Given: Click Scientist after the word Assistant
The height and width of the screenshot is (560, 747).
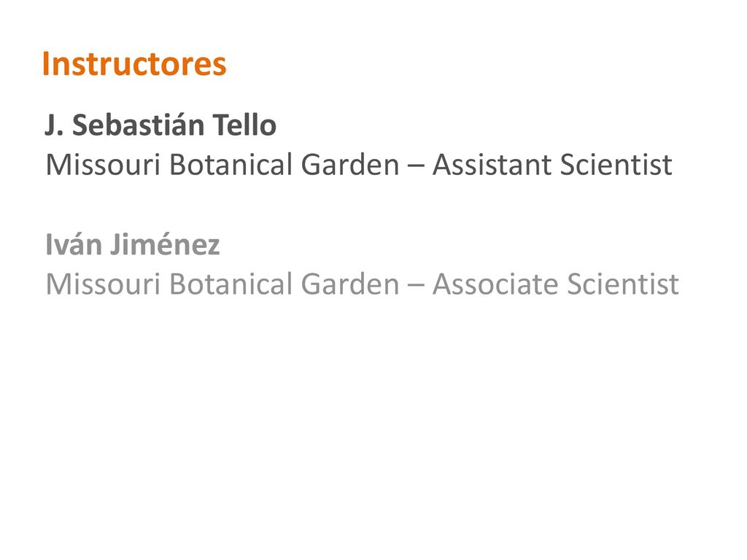Looking at the screenshot, I should point(616,165).
